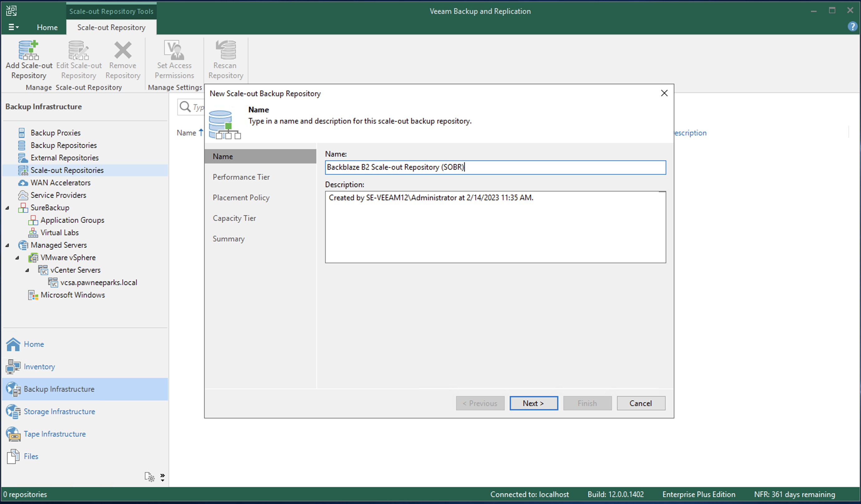Image resolution: width=861 pixels, height=504 pixels.
Task: Click the vCenter Servers icon
Action: point(43,270)
